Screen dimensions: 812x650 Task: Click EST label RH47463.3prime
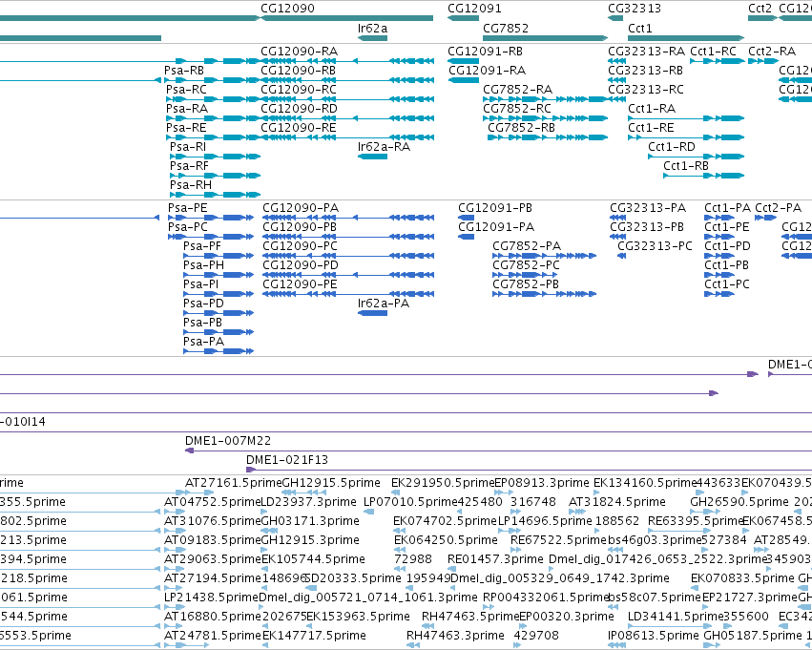click(x=455, y=636)
